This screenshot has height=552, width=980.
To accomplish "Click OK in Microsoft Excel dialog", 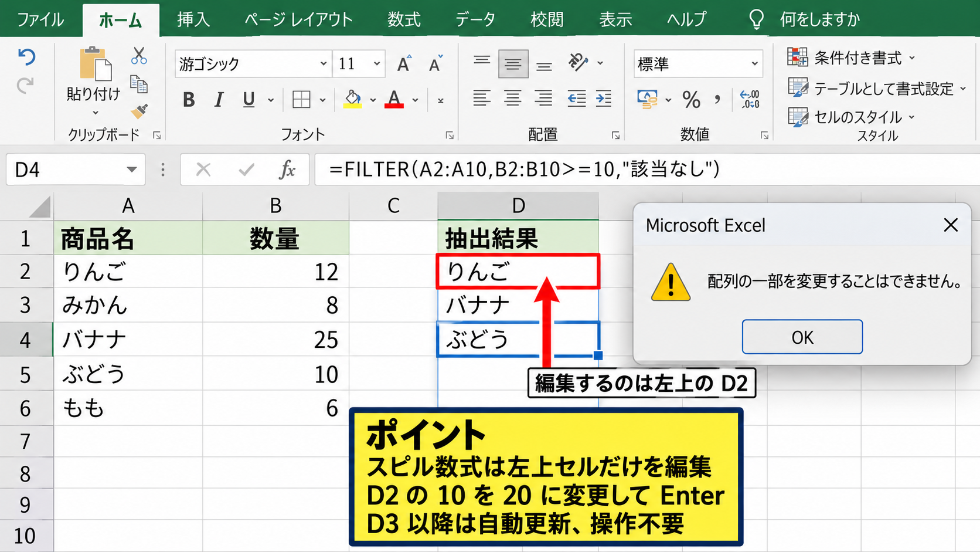I will tap(802, 337).
